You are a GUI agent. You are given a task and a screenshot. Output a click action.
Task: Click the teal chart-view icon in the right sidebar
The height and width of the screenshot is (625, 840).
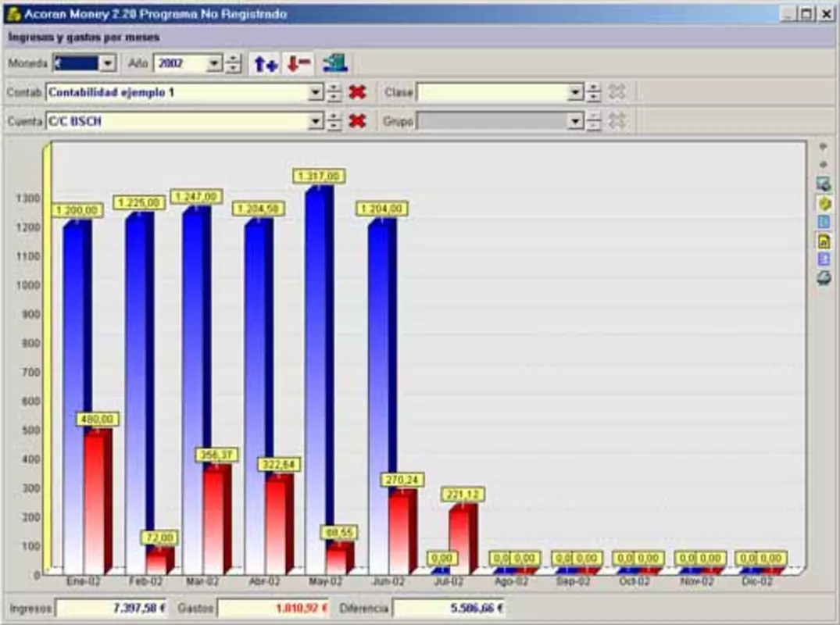click(824, 184)
